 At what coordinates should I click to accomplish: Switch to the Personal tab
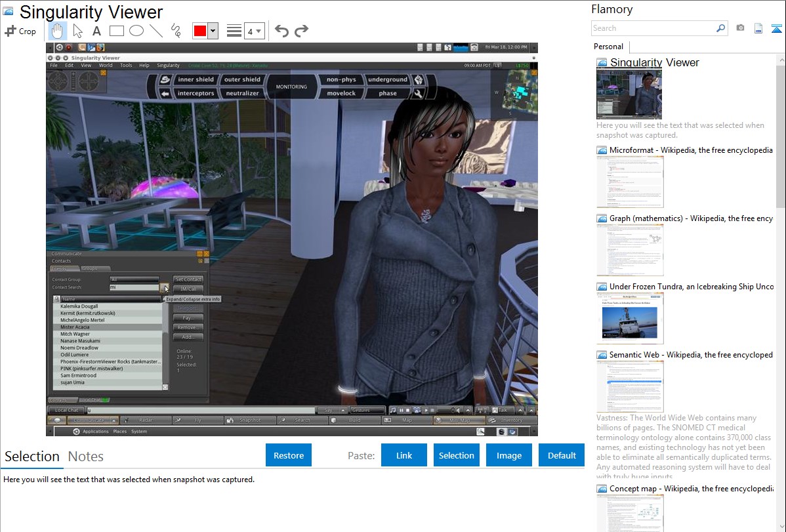tap(608, 47)
